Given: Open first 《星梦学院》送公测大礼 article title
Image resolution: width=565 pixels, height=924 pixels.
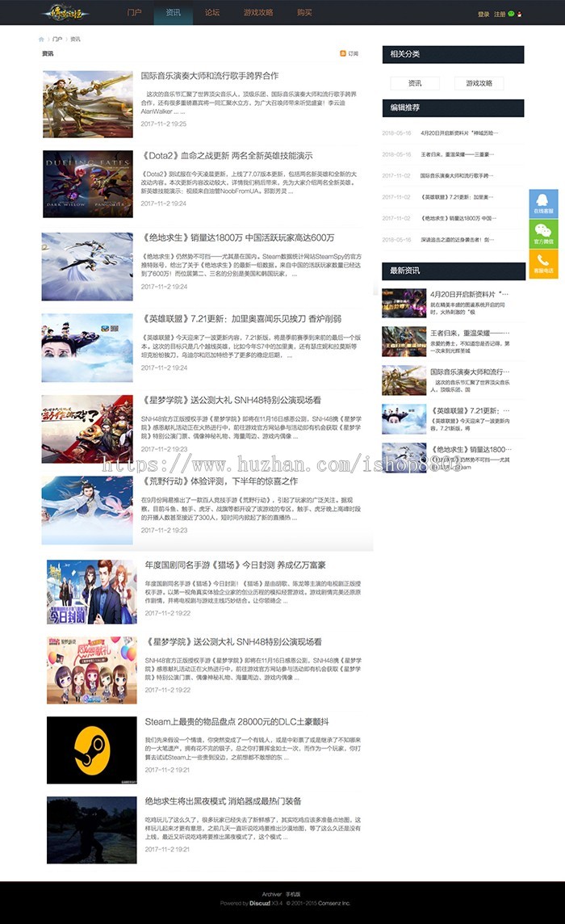Looking at the screenshot, I should [231, 400].
